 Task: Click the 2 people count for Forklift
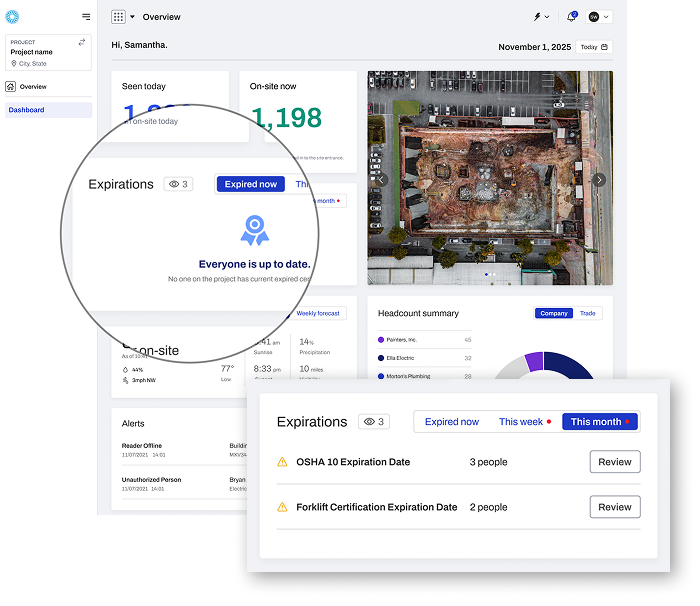coord(488,507)
